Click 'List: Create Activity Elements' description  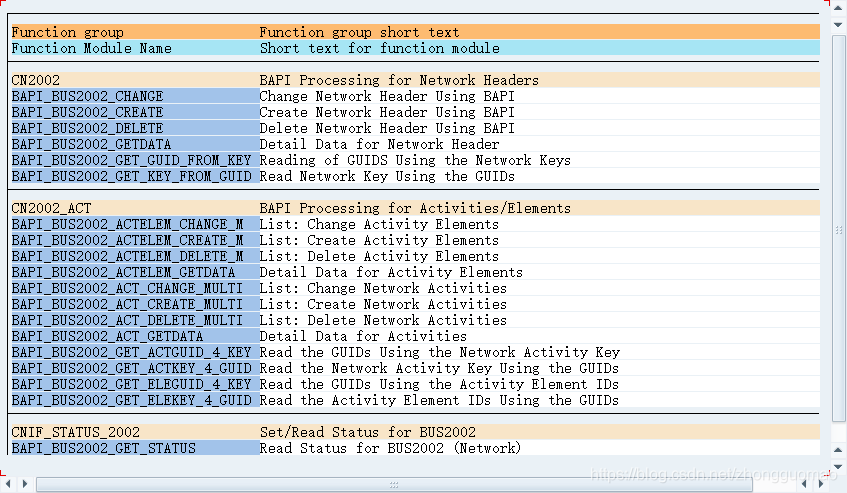point(379,240)
